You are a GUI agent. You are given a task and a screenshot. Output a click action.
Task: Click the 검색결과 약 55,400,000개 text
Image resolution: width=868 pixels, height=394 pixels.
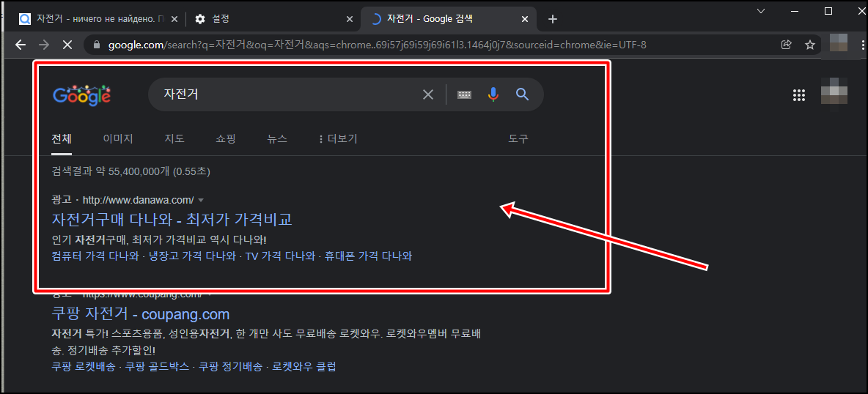pos(111,171)
